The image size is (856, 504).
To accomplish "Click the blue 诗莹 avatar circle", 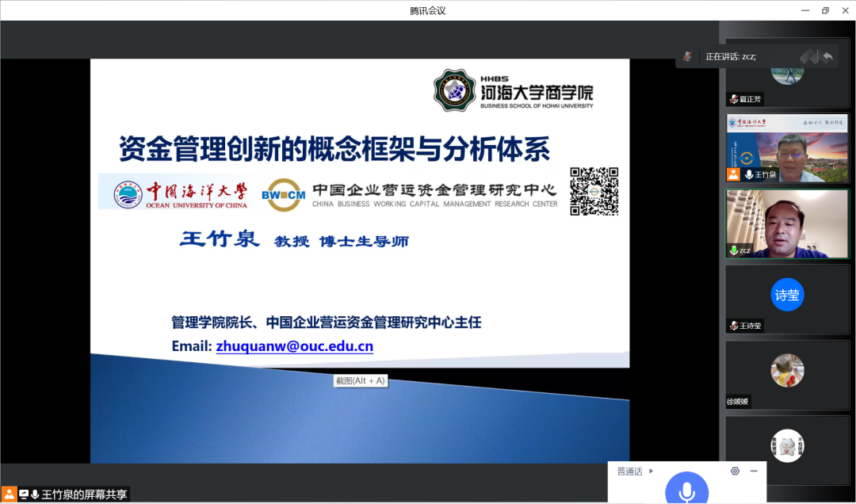I will click(x=787, y=295).
